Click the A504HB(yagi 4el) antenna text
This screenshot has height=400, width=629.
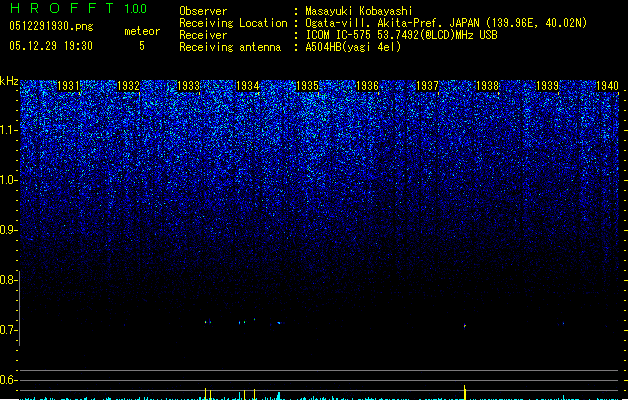coord(353,47)
